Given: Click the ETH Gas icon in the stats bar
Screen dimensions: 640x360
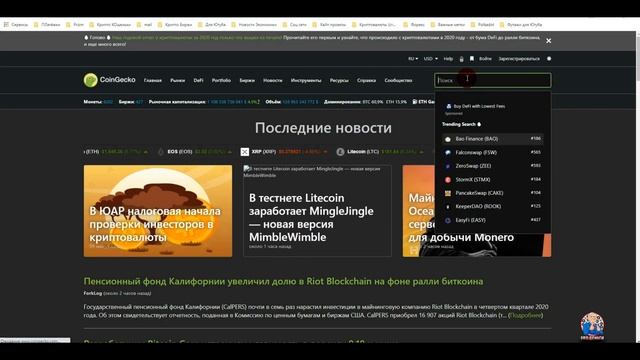Looking at the screenshot, I should (x=415, y=102).
